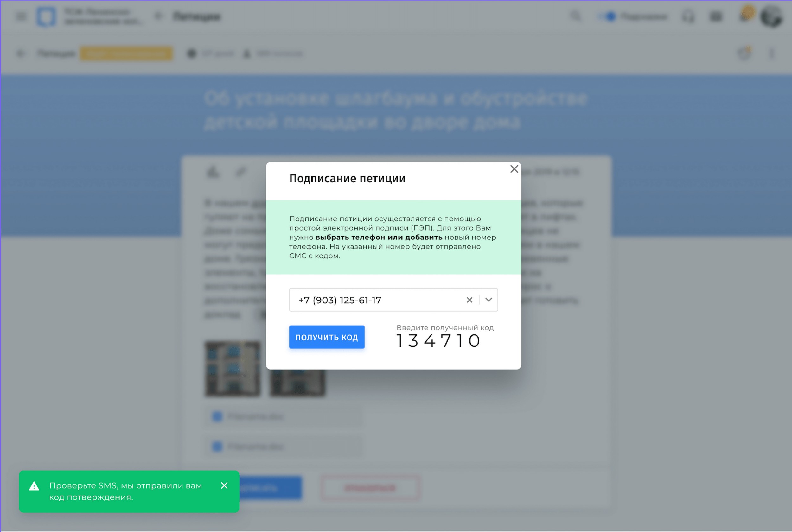Open the three-dots petition options menu
Viewport: 792px width, 532px height.
[x=771, y=54]
